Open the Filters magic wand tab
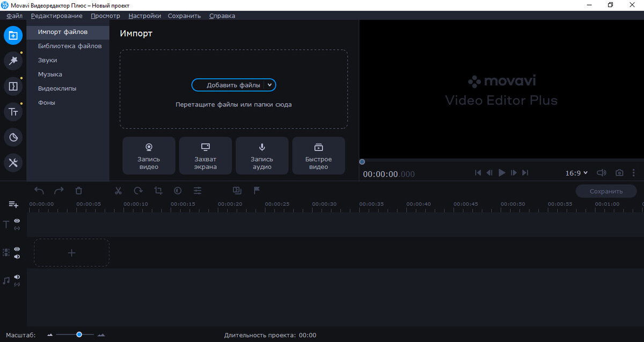Image resolution: width=644 pixels, height=342 pixels. coord(13,61)
